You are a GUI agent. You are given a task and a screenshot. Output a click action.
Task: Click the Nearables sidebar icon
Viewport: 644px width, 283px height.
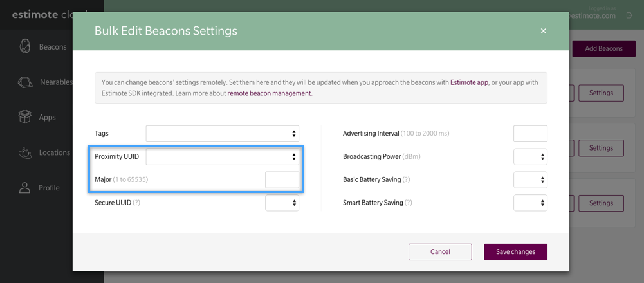[25, 82]
